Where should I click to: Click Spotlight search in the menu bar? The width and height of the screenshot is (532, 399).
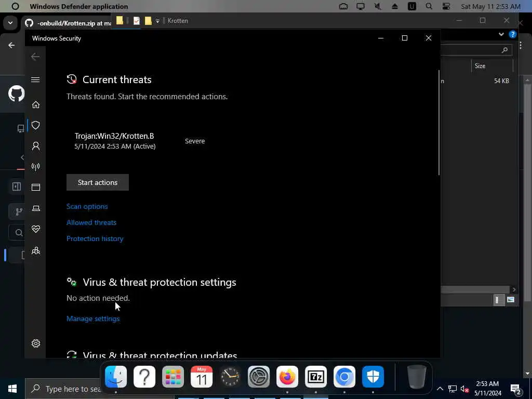tap(429, 6)
